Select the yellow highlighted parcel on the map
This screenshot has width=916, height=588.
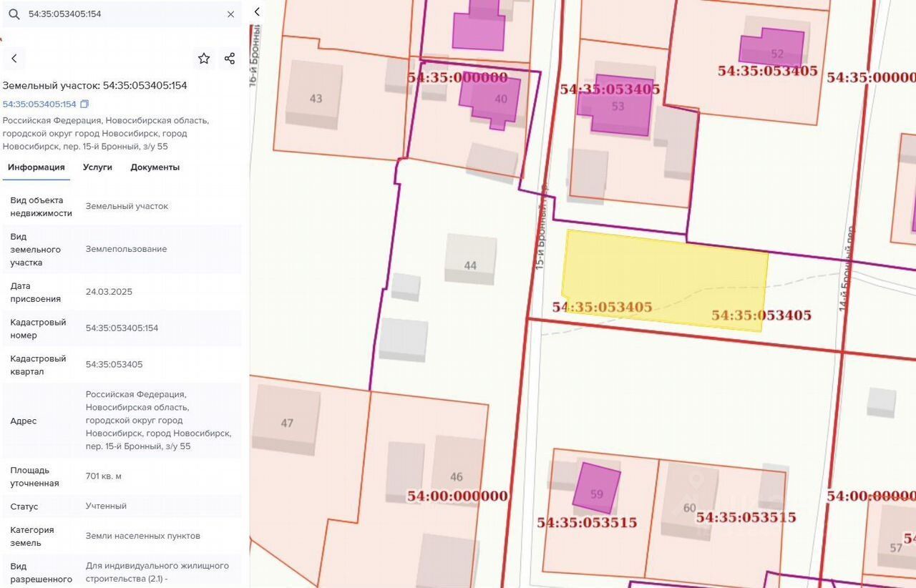[664, 280]
